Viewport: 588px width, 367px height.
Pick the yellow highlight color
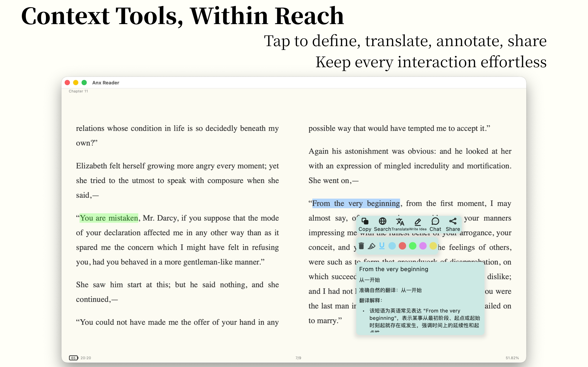[433, 246]
